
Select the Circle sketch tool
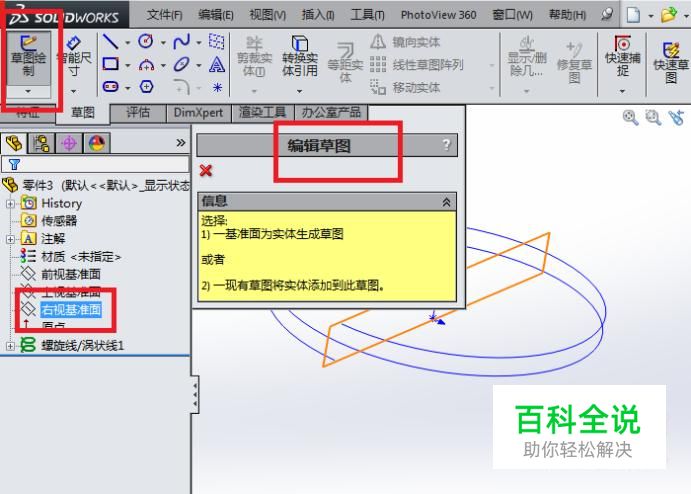146,41
